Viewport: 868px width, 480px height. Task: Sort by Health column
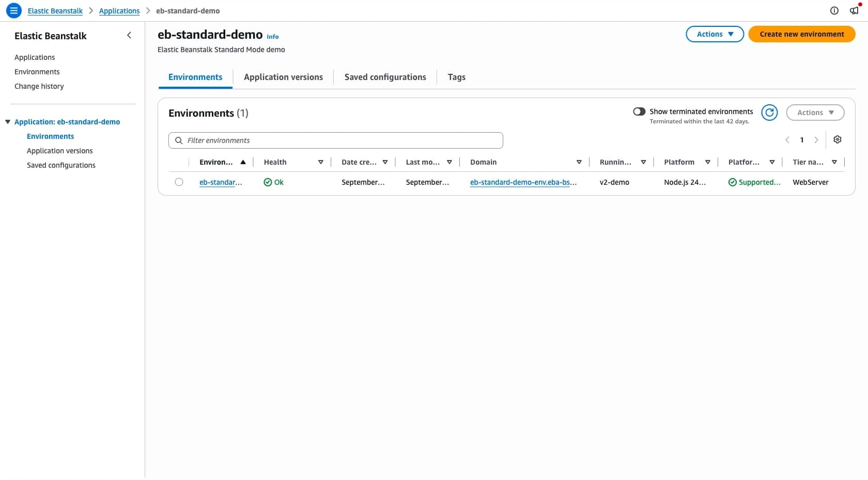click(320, 162)
